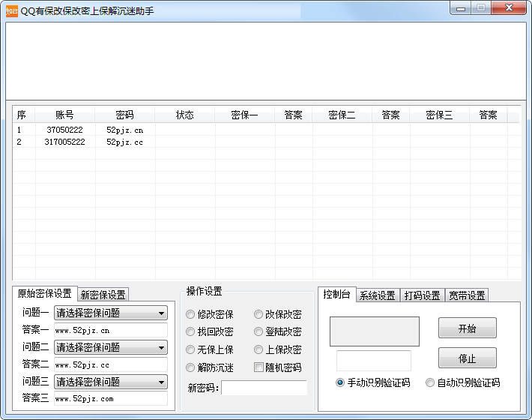Click the app icon in title bar
Image resolution: width=532 pixels, height=420 pixels.
[11, 10]
